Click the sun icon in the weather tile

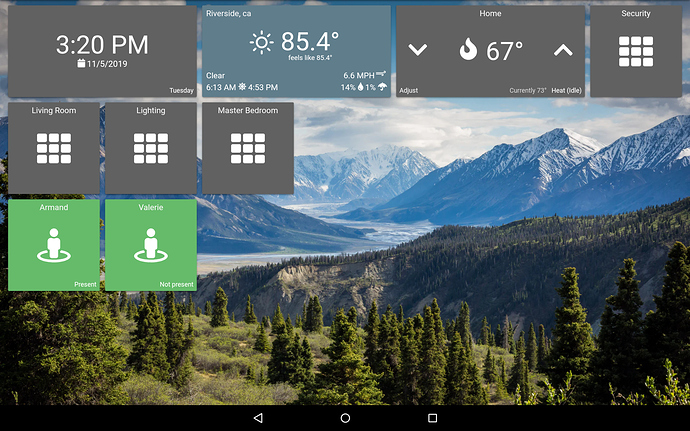262,42
